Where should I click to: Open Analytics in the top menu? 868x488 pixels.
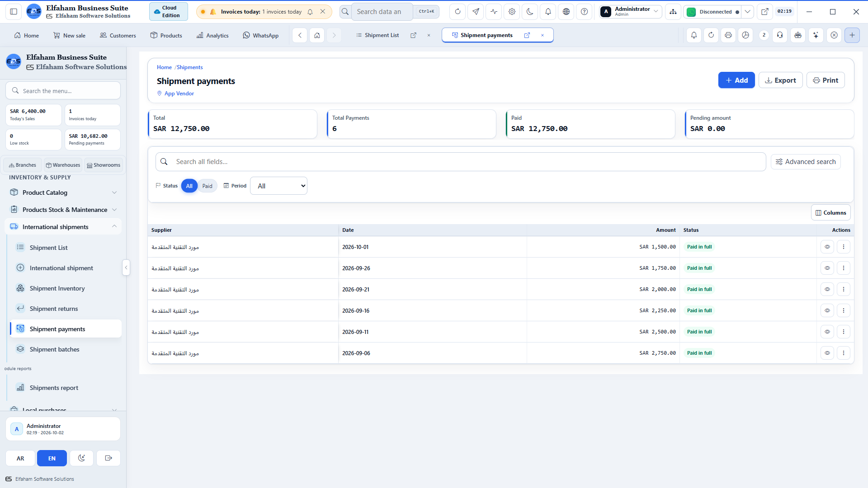tap(212, 35)
